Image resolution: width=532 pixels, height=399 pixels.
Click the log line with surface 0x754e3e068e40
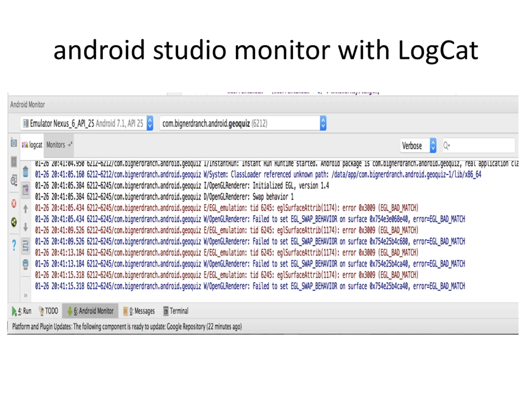click(x=250, y=219)
